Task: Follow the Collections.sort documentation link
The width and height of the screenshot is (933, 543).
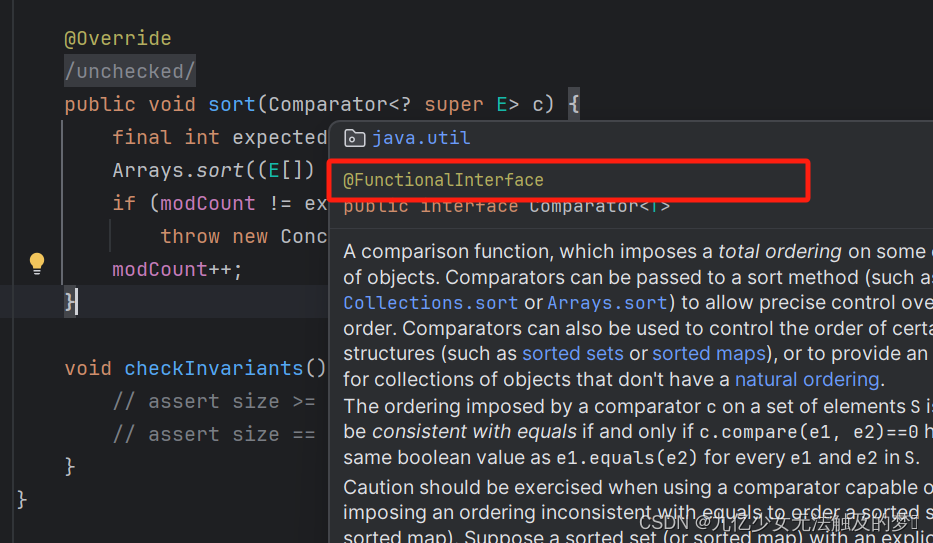Action: pos(431,303)
